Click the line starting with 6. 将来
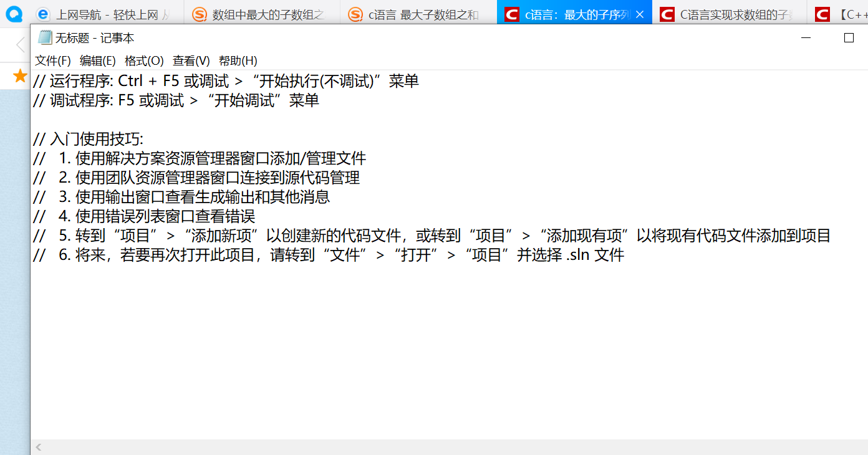Screen dimensions: 868x455 coord(329,255)
